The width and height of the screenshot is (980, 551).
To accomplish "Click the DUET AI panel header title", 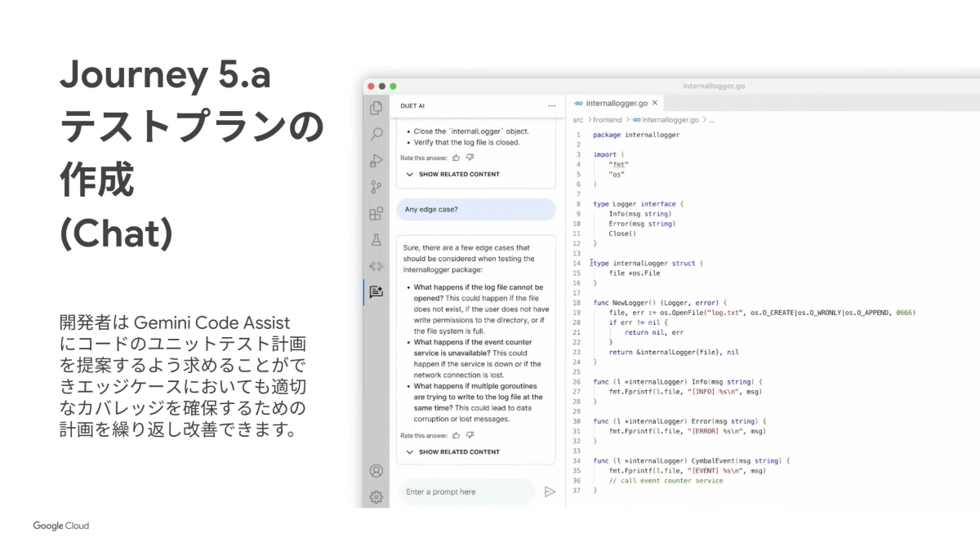I will [x=412, y=105].
